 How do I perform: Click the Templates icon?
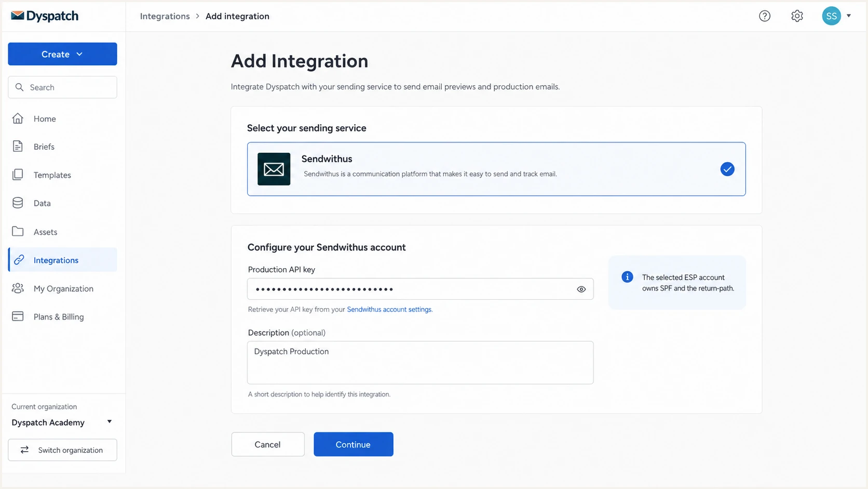coord(18,175)
